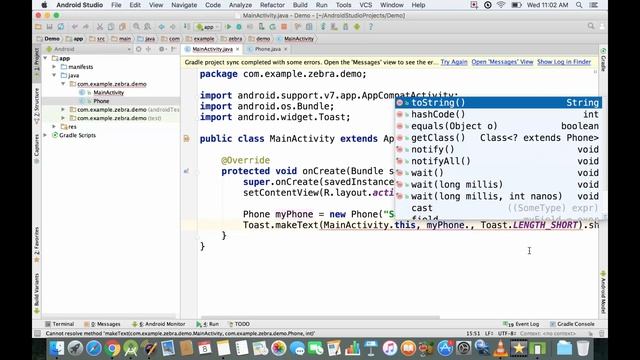Select MainActivity in project tree
The width and height of the screenshot is (640, 360).
tap(109, 92)
